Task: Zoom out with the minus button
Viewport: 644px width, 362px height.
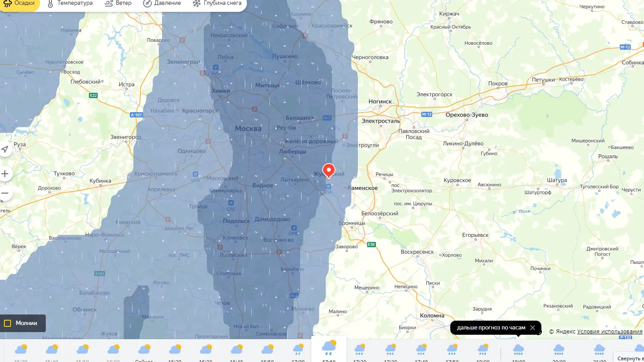Action: coord(5,193)
